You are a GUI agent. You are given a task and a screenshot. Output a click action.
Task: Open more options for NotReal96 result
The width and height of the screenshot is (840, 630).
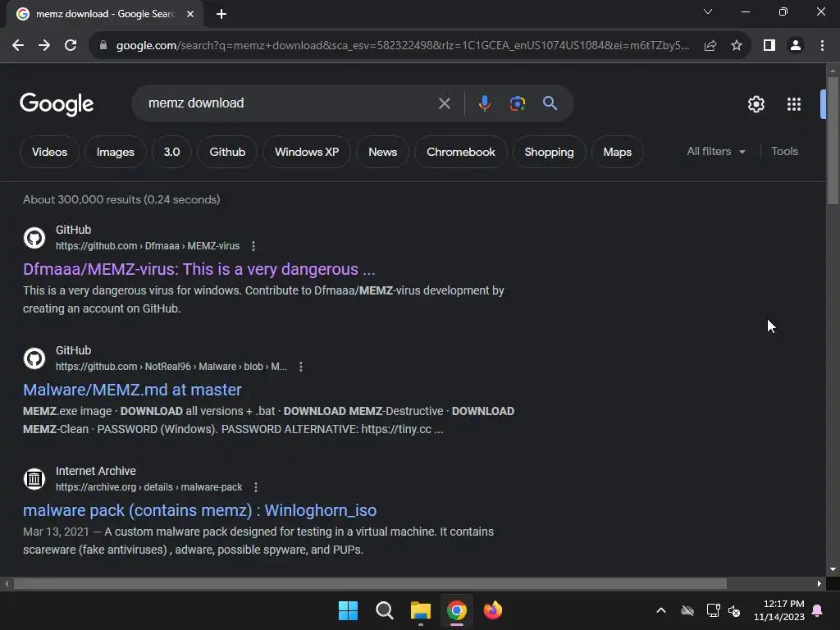click(x=301, y=367)
